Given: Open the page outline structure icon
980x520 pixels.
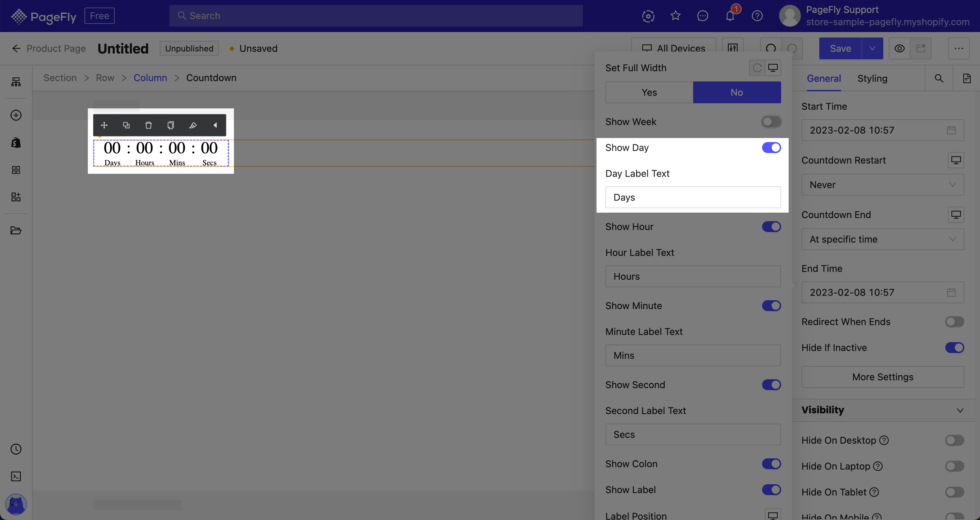Looking at the screenshot, I should pos(16,81).
